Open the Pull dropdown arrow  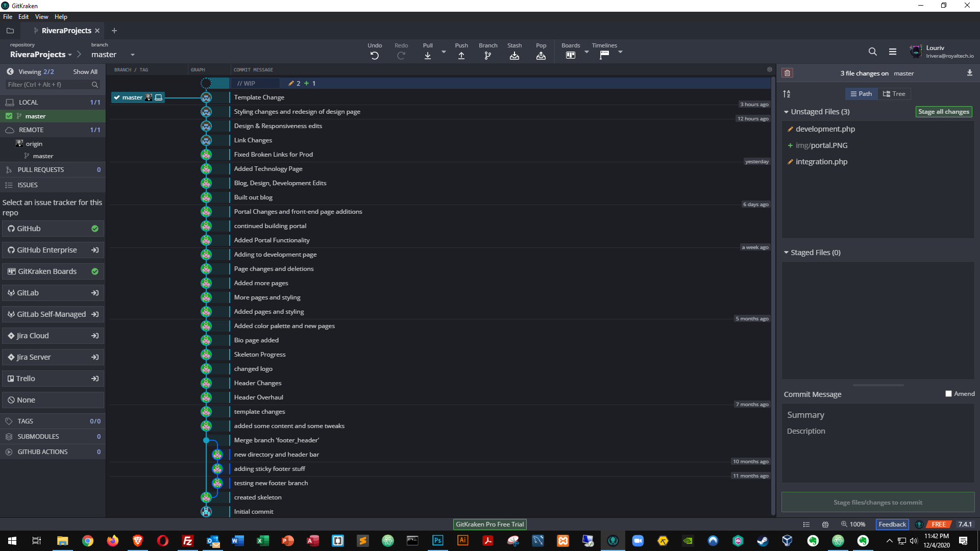pos(443,52)
